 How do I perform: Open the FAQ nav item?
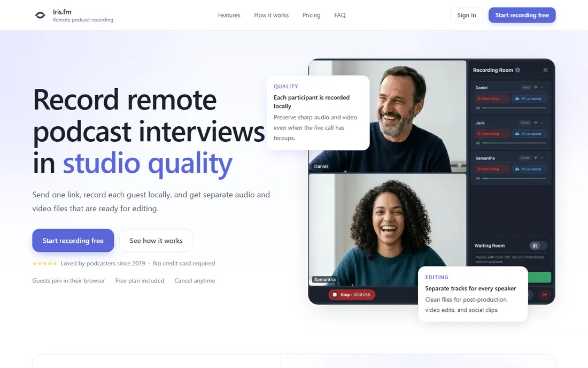340,16
